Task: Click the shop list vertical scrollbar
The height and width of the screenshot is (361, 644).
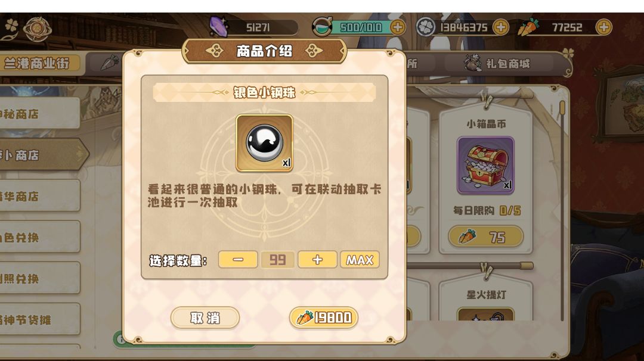Action: pos(562,209)
